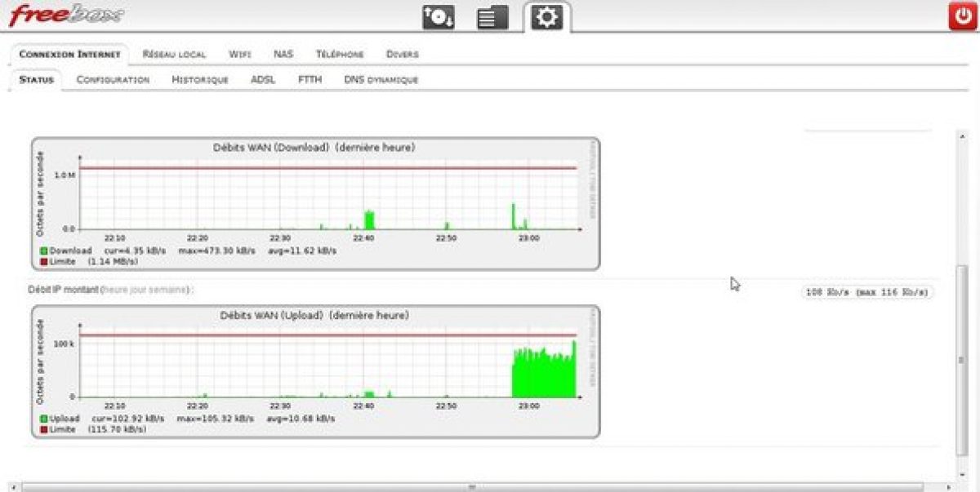Screen dimensions: 980x492
Task: Switch to the Configuration sub-tab
Action: click(113, 80)
